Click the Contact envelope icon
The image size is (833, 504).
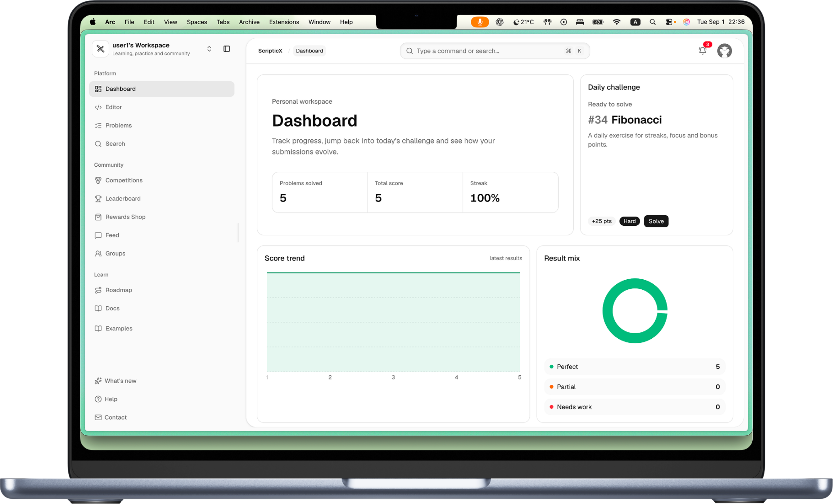coord(98,417)
